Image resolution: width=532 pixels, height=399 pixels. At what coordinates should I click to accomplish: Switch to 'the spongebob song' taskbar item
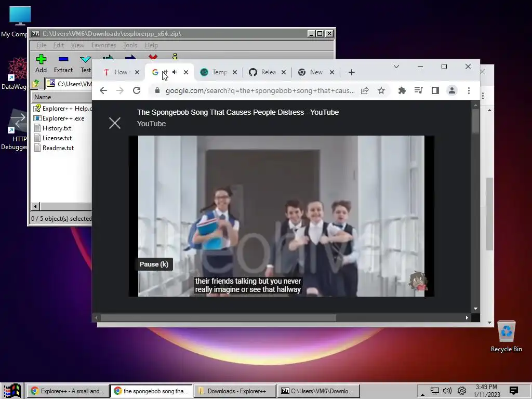[151, 391]
